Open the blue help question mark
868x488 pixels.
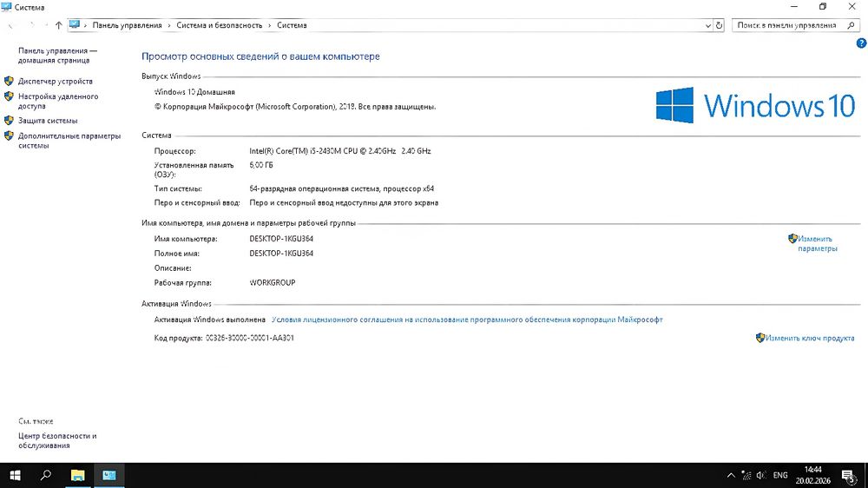pos(861,43)
